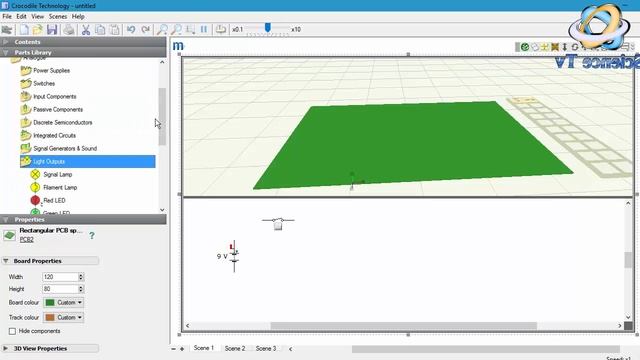Image resolution: width=640 pixels, height=360 pixels.
Task: Click the white orbit icon in 3D view toolbar
Action: click(535, 47)
